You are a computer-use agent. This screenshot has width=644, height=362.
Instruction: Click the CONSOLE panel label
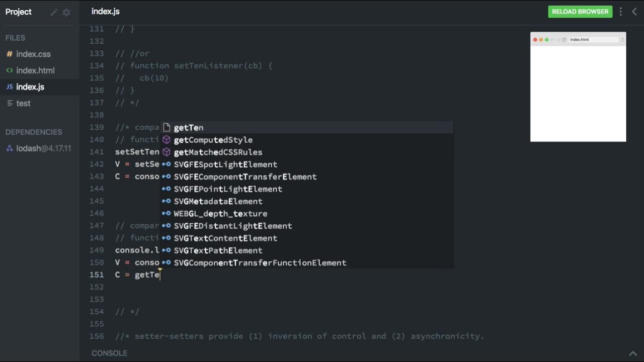[x=109, y=353]
